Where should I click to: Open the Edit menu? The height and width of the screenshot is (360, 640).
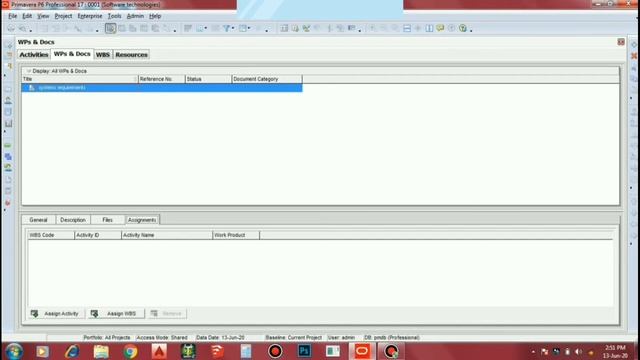click(x=27, y=16)
